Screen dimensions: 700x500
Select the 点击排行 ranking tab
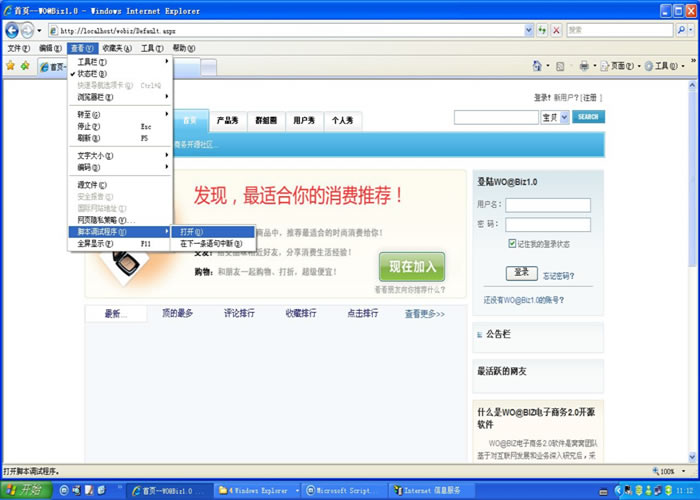click(x=362, y=313)
